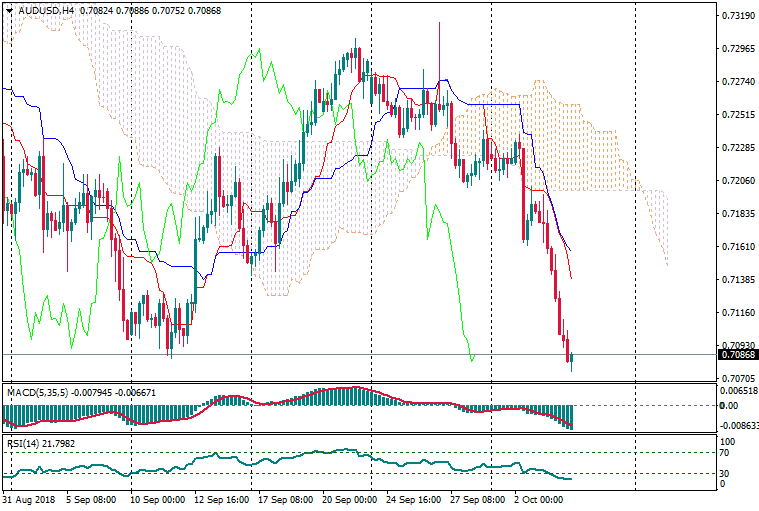Click the 10 Sep 00:00 time label
The image size is (759, 511).
156,497
